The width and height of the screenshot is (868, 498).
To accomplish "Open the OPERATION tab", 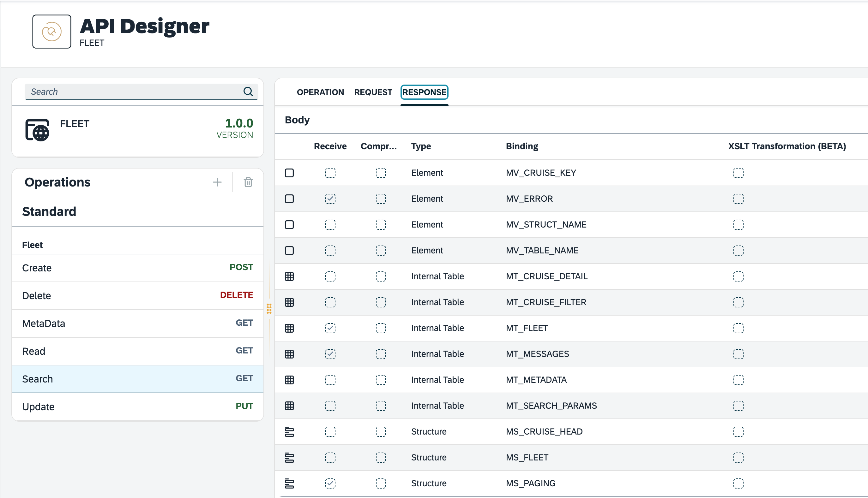I will pos(321,92).
